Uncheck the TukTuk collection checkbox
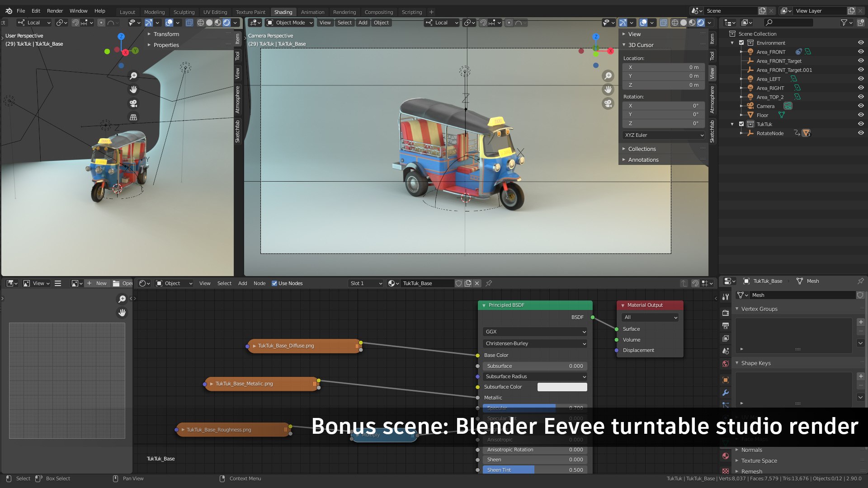This screenshot has width=868, height=488. click(x=741, y=124)
